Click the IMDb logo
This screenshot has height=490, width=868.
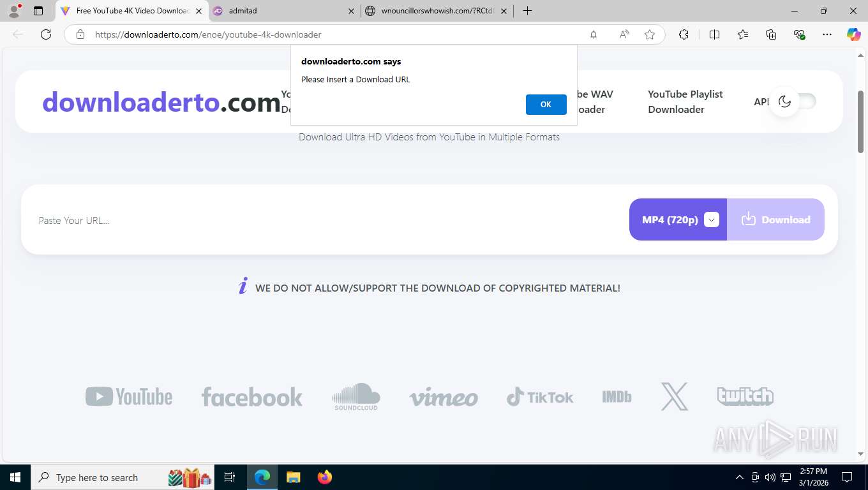coord(617,397)
